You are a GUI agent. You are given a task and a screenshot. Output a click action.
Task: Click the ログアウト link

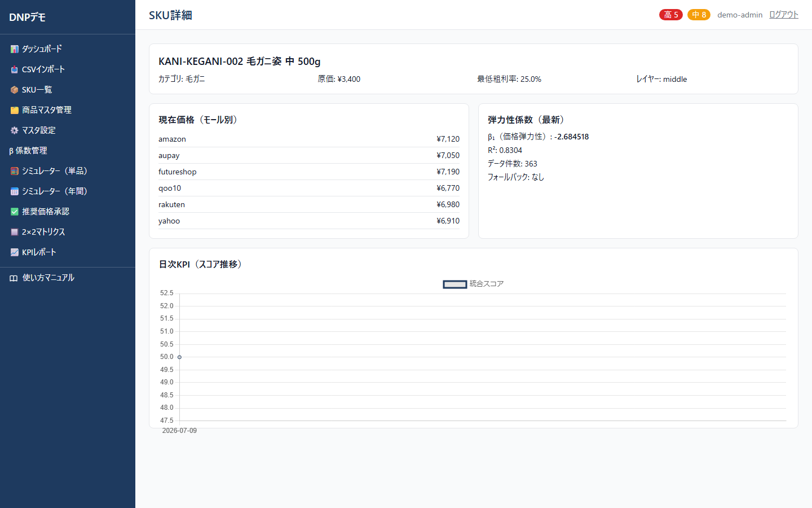point(784,15)
